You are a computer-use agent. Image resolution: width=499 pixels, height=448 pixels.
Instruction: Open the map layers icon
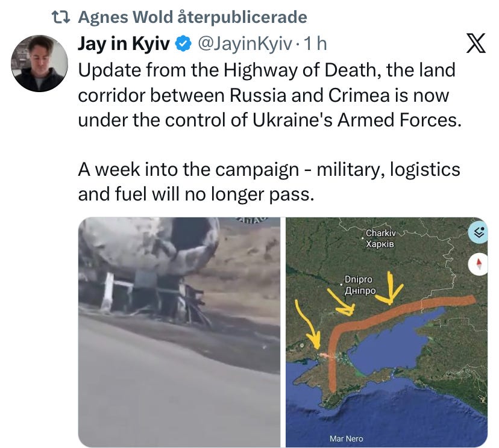point(479,232)
